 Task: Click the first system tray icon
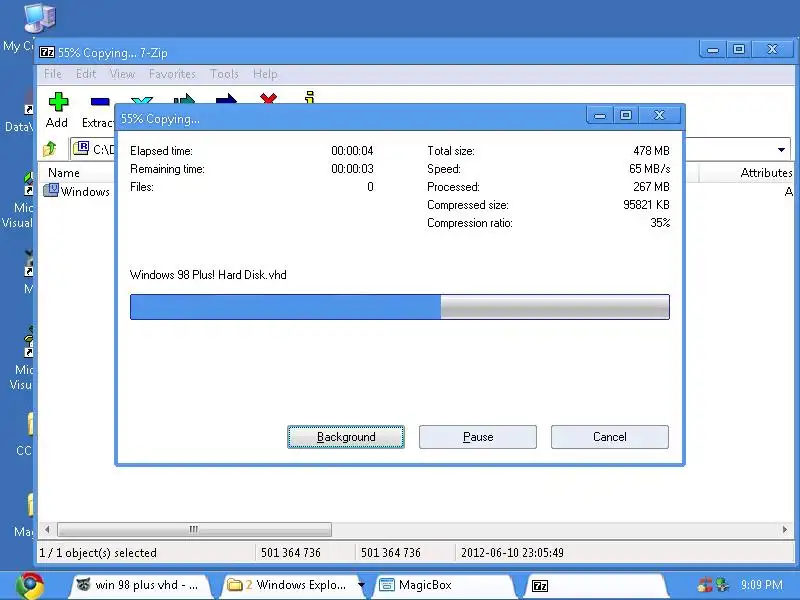point(706,585)
